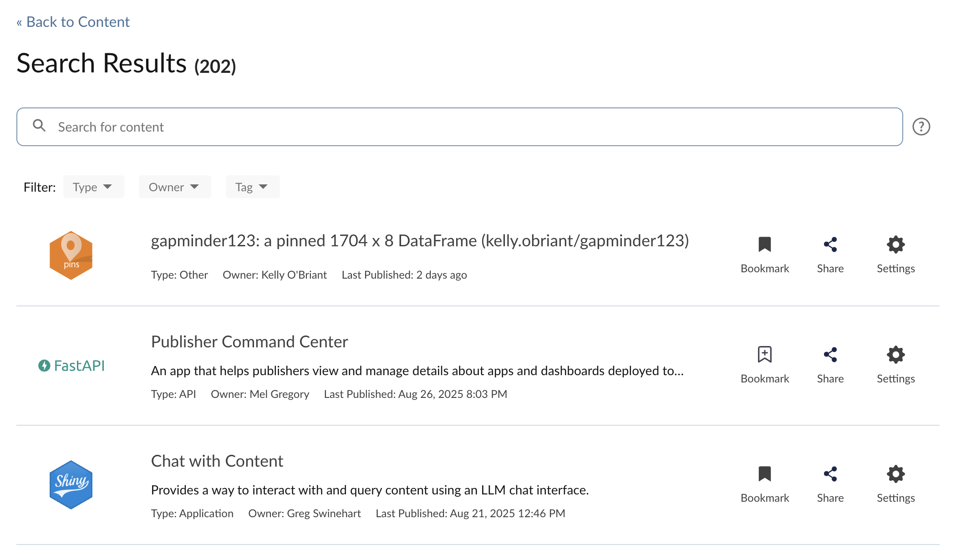Share the gapminder123 pin
956x560 pixels.
tap(830, 255)
